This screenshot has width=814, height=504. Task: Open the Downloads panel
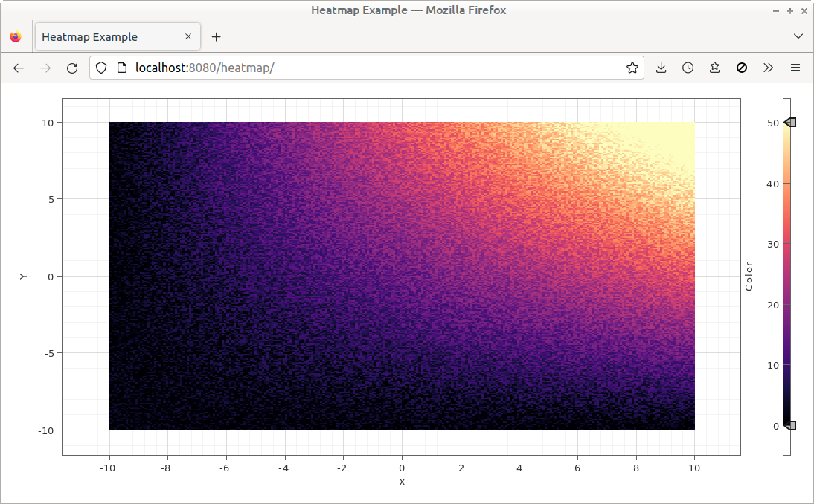(x=661, y=68)
